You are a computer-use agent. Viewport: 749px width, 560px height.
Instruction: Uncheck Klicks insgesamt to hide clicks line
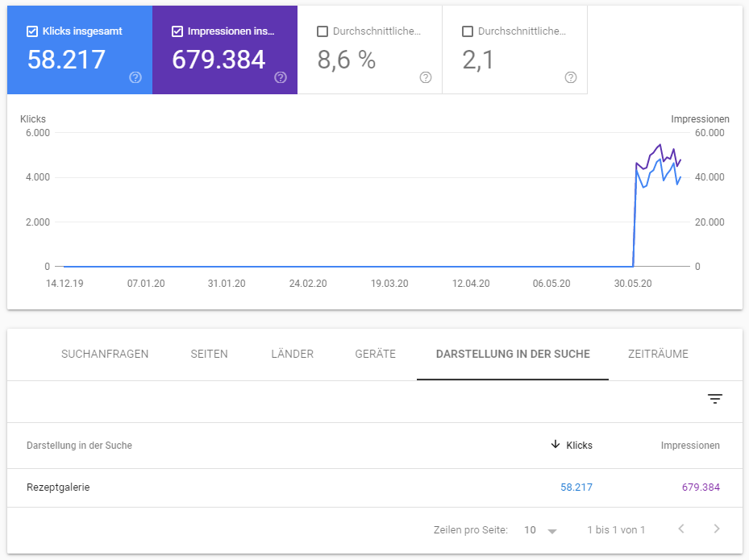[x=32, y=31]
